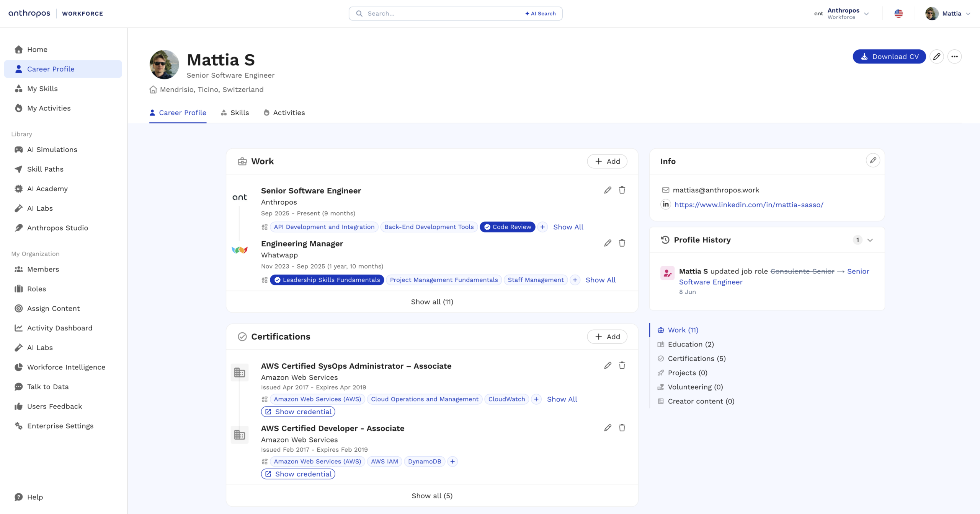Collapse the Profile History section chevron
This screenshot has height=514, width=980.
click(870, 240)
